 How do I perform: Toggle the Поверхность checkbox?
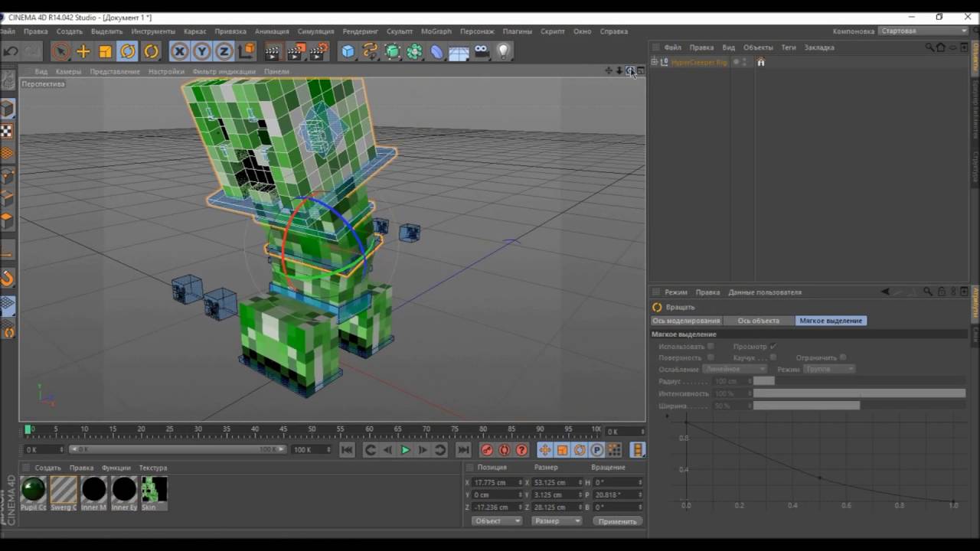pyautogui.click(x=710, y=357)
